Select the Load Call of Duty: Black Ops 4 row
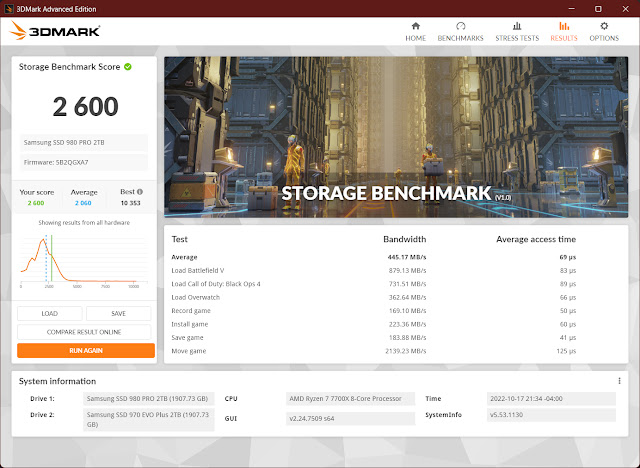This screenshot has width=640, height=468. coord(373,284)
